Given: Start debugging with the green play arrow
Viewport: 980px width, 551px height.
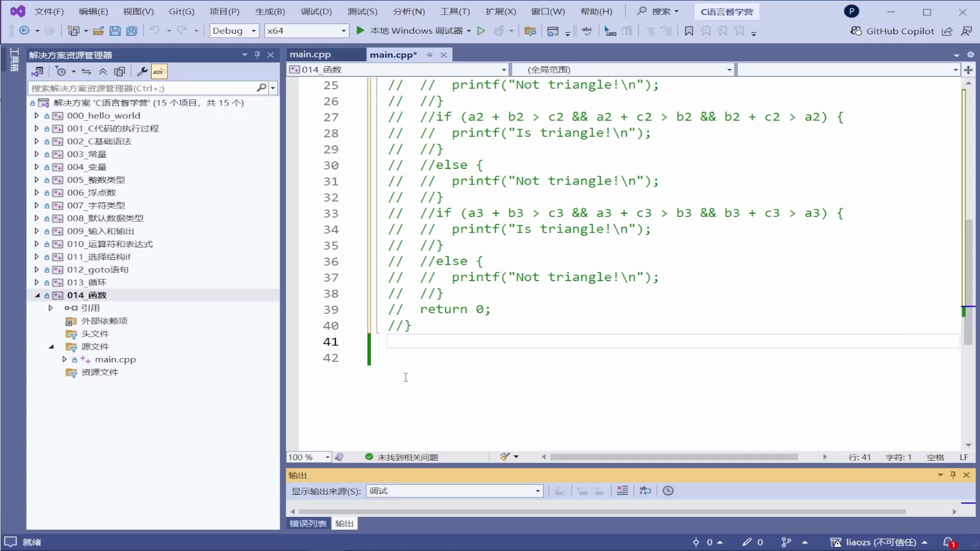Looking at the screenshot, I should point(360,31).
